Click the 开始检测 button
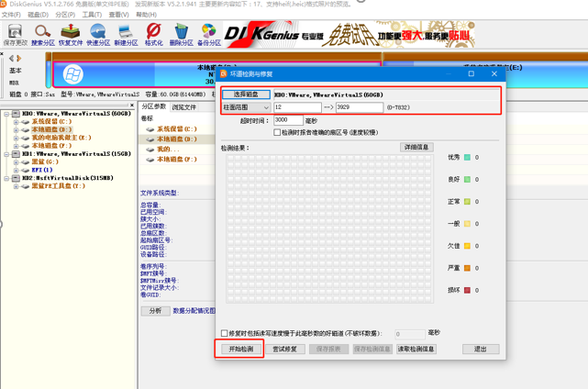 click(x=240, y=350)
